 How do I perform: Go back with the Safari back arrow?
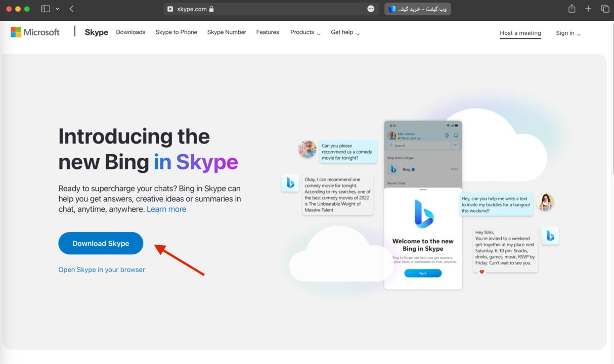point(71,9)
